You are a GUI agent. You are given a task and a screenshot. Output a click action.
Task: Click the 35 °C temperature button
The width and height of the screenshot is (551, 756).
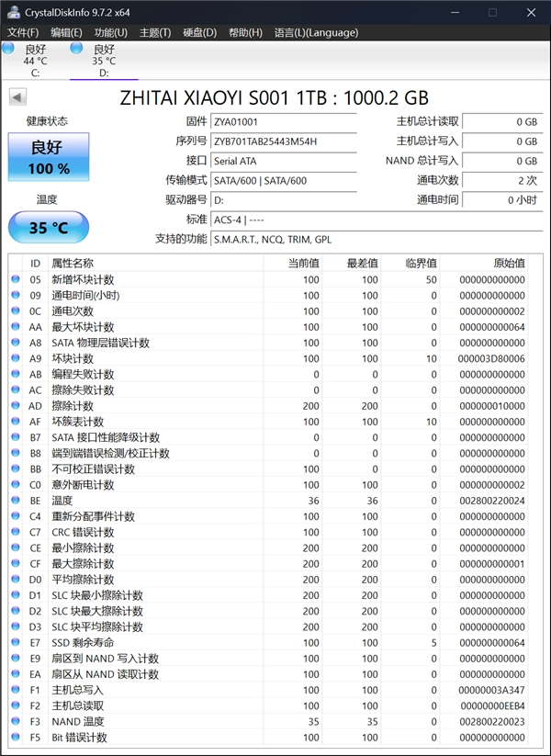click(x=49, y=228)
